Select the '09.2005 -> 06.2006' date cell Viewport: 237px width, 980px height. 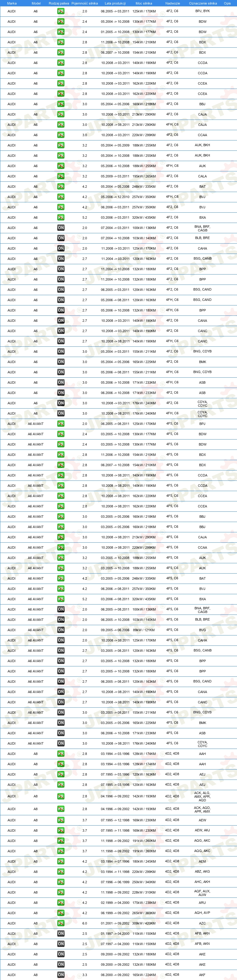tap(115, 630)
